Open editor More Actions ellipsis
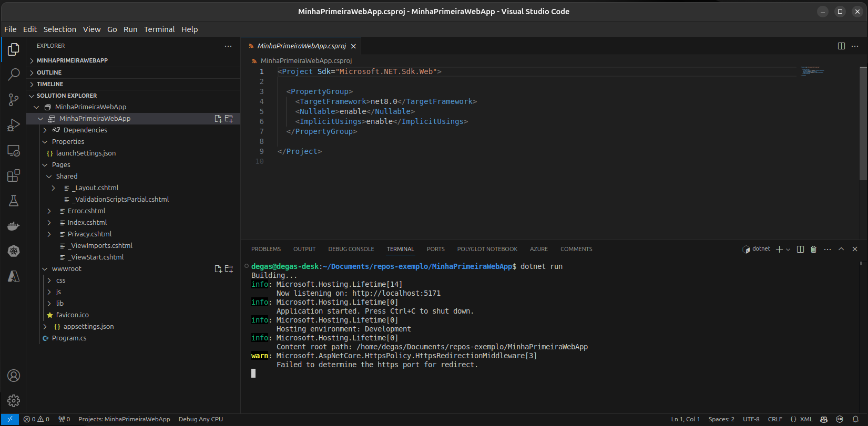This screenshot has height=426, width=868. tap(855, 46)
